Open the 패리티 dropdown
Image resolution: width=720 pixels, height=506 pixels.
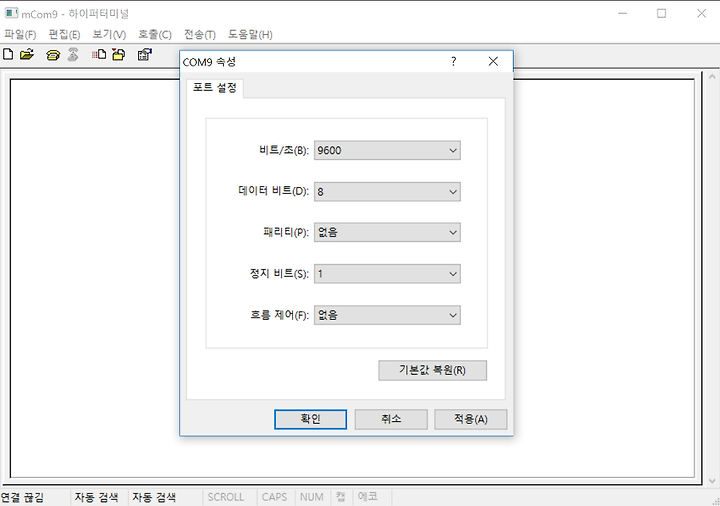pyautogui.click(x=387, y=232)
